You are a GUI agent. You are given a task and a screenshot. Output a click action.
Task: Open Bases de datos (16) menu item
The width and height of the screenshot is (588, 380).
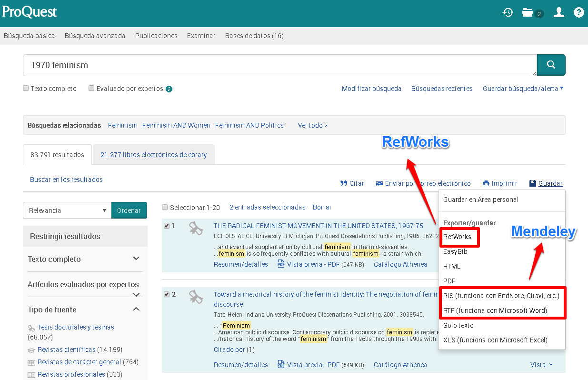(254, 36)
